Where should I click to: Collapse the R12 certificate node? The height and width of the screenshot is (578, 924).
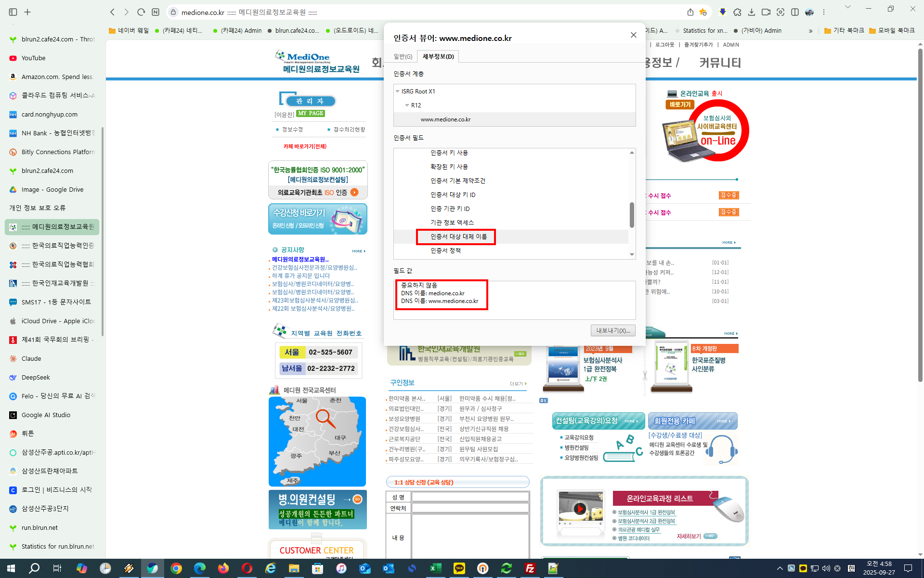click(407, 105)
